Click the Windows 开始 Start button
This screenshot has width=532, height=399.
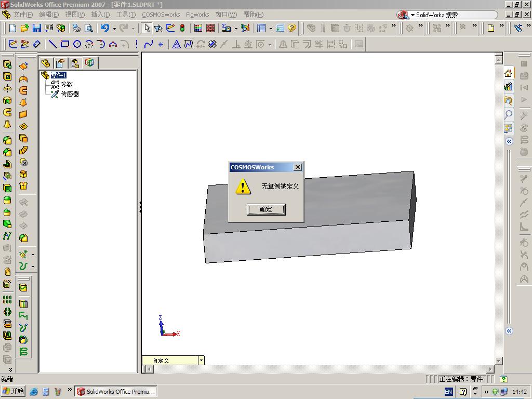13,391
